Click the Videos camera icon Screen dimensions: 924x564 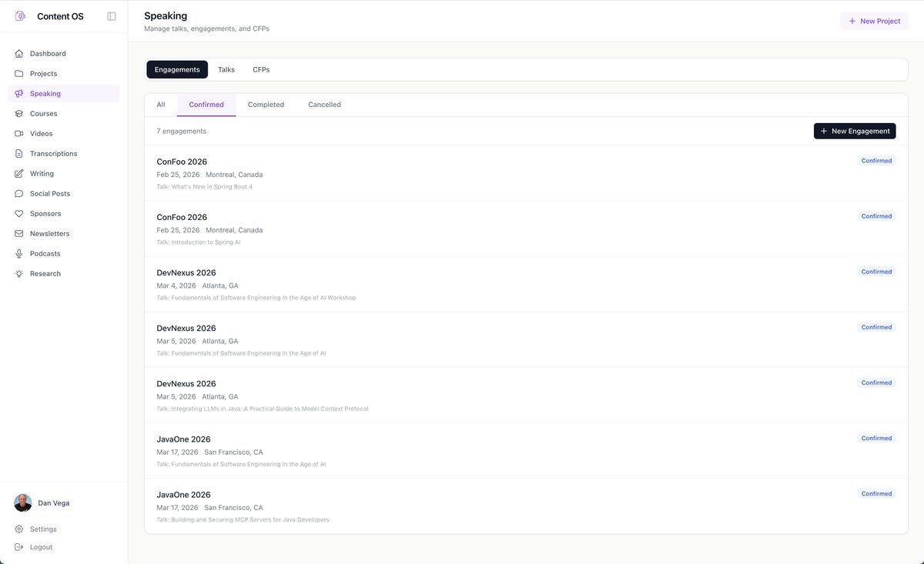pyautogui.click(x=19, y=134)
